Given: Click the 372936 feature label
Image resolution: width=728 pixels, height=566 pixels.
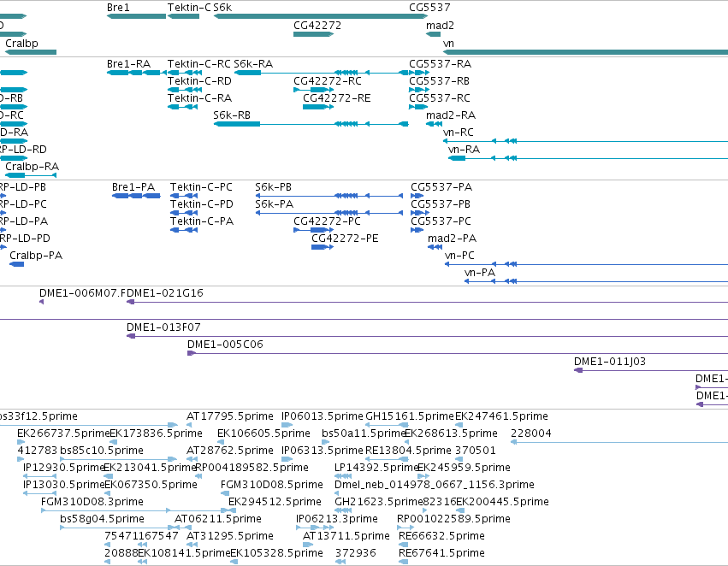Looking at the screenshot, I should 356,553.
